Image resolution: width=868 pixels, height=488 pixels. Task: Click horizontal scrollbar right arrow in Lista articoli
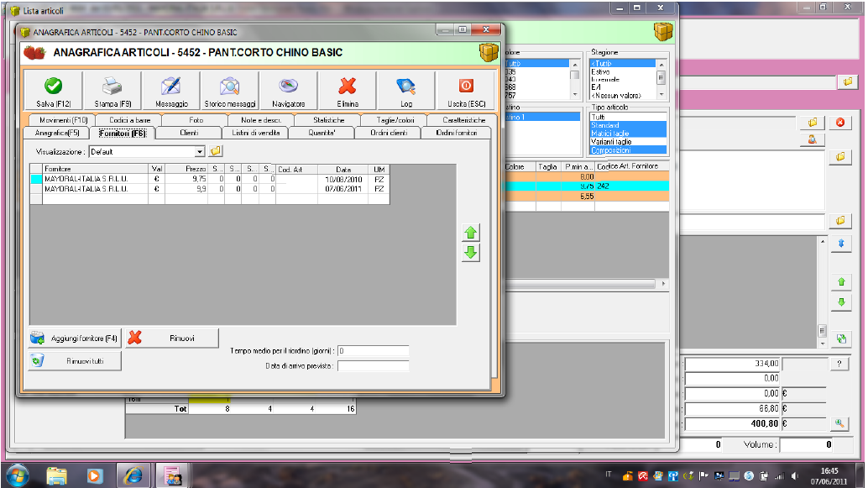[x=663, y=284]
